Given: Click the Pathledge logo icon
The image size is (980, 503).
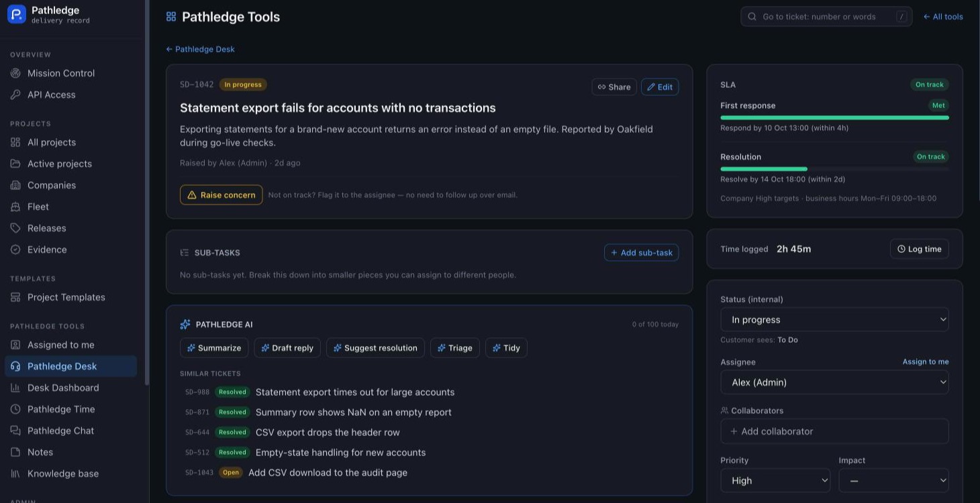Looking at the screenshot, I should click(x=17, y=14).
